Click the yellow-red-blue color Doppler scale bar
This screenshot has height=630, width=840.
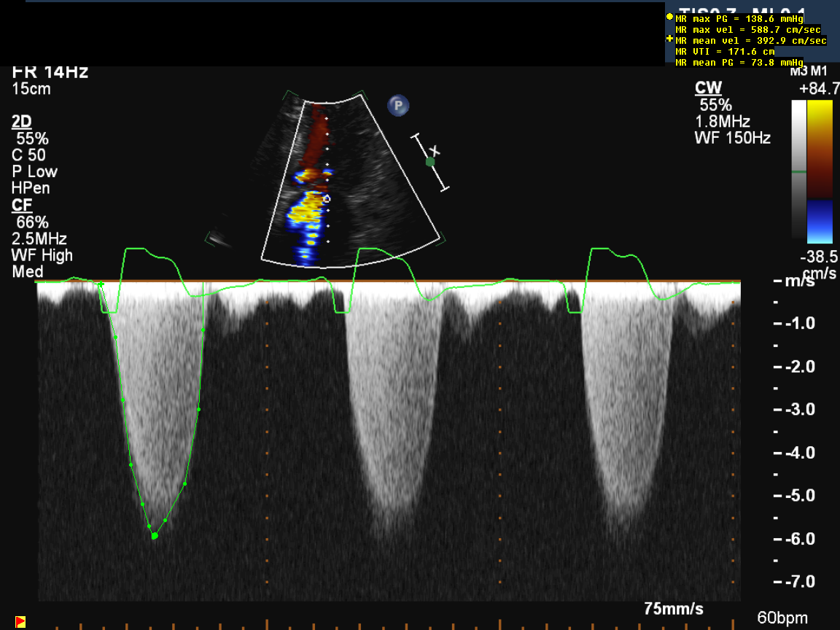click(820, 171)
